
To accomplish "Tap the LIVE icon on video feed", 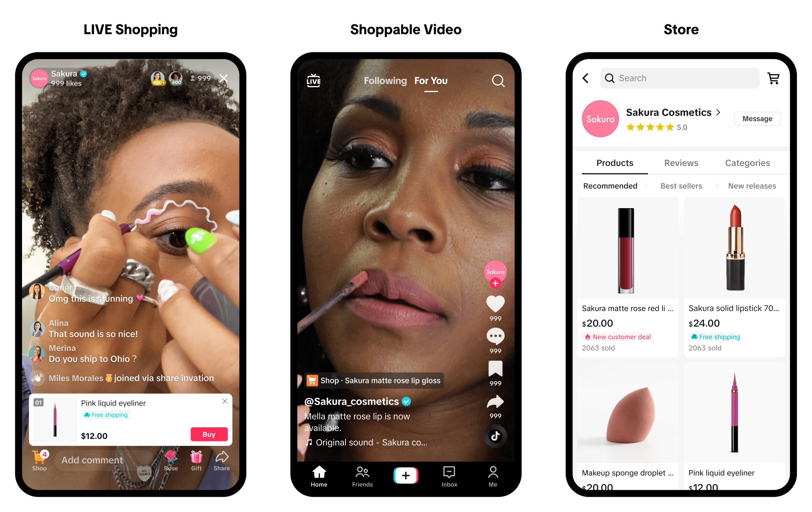I will click(x=313, y=81).
